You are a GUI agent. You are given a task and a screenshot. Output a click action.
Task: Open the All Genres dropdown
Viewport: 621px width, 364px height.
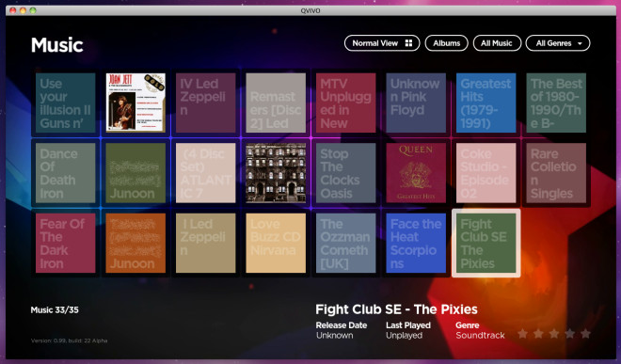click(x=558, y=43)
